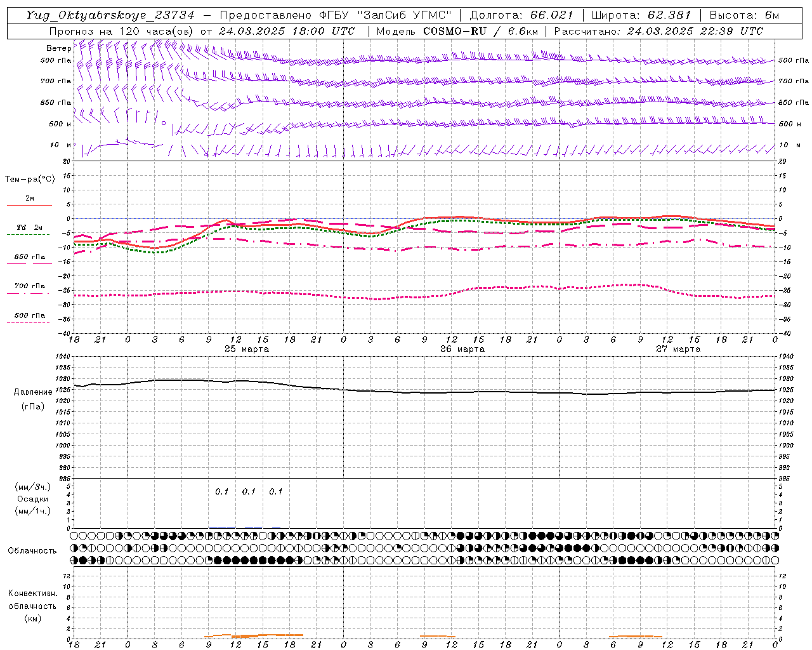812x650 pixels.
Task: Click the (км) unit label under облачность
Action: point(32,618)
